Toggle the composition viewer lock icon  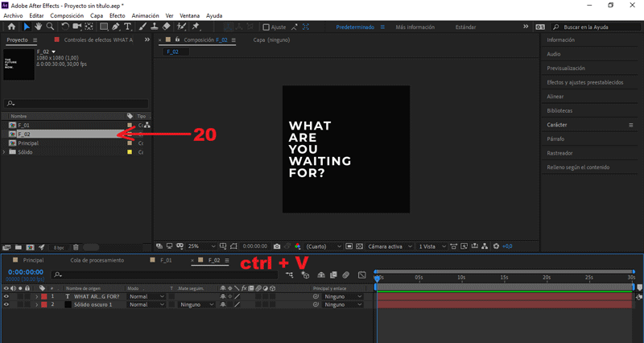click(177, 39)
